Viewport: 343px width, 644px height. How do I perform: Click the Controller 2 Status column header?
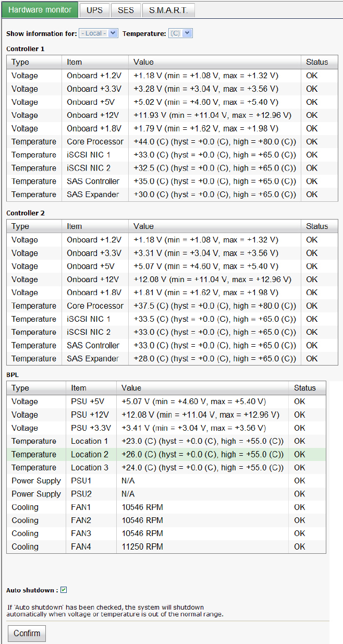(x=317, y=226)
